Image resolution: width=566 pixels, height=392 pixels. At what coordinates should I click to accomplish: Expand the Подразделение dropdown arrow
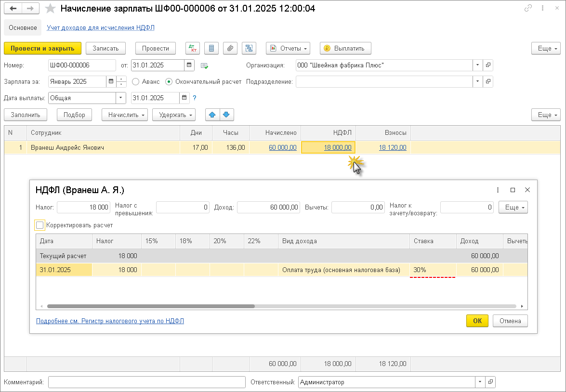[x=477, y=81]
